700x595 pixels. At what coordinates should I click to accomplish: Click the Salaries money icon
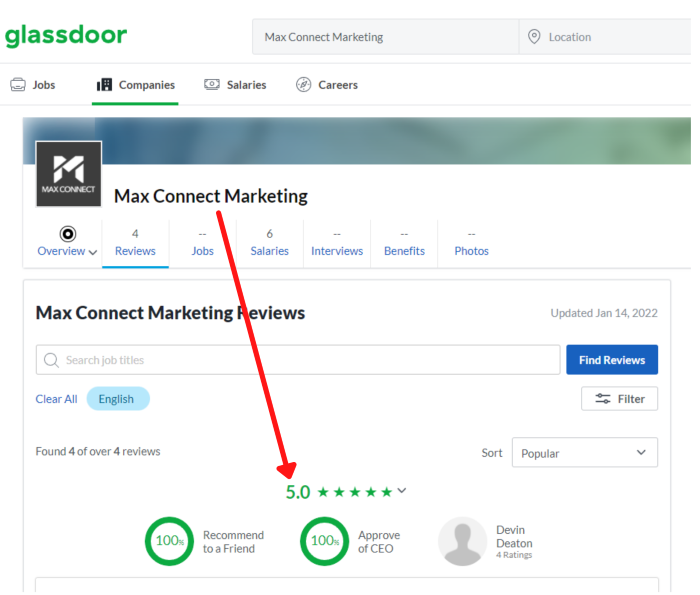coord(212,85)
